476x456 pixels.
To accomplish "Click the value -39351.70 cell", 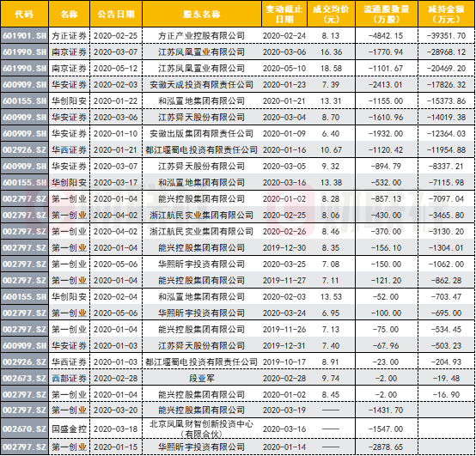I will pos(446,36).
